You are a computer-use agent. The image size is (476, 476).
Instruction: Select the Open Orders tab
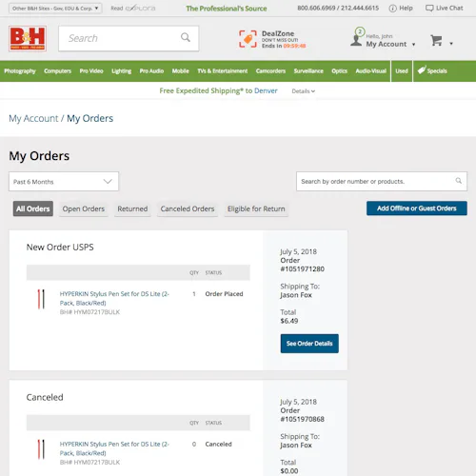click(84, 208)
